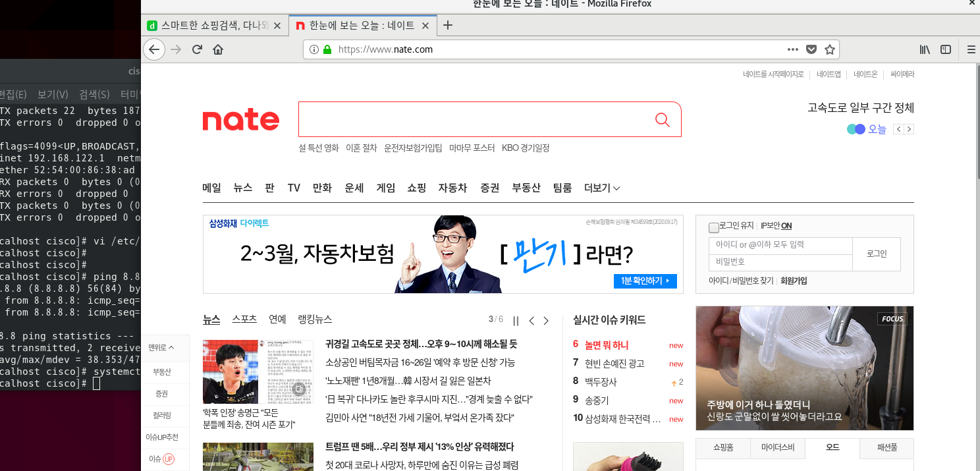Switch to 마이더스비 shopping tab
The image size is (980, 471).
click(x=777, y=448)
